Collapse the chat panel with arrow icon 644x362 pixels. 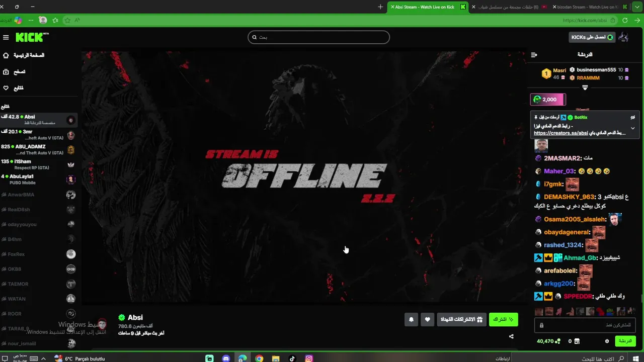click(534, 55)
